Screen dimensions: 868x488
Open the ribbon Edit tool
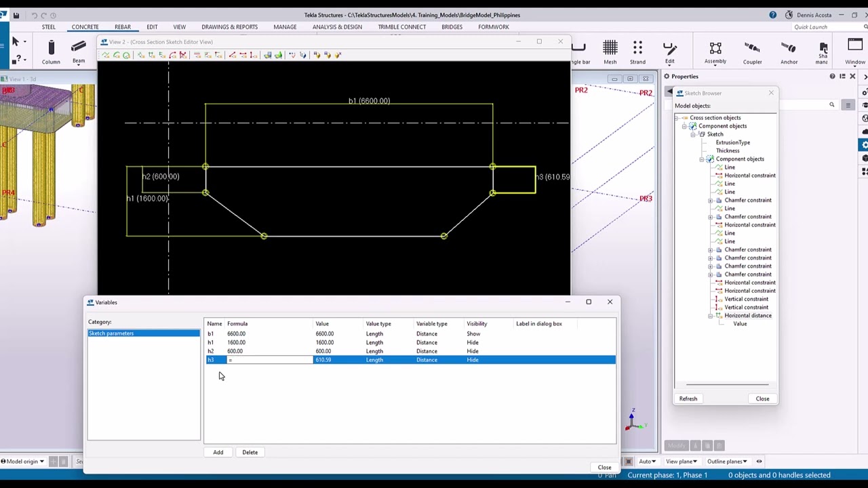[670, 52]
